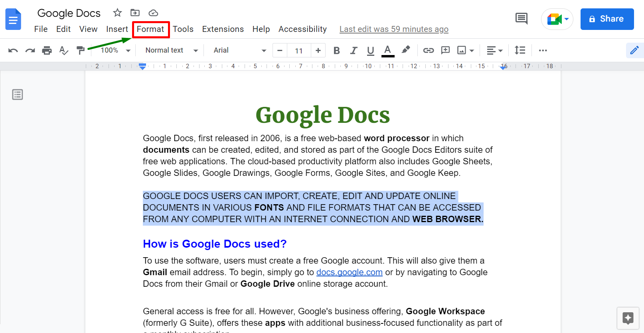This screenshot has height=333, width=644.
Task: Toggle bold formatting
Action: [337, 50]
